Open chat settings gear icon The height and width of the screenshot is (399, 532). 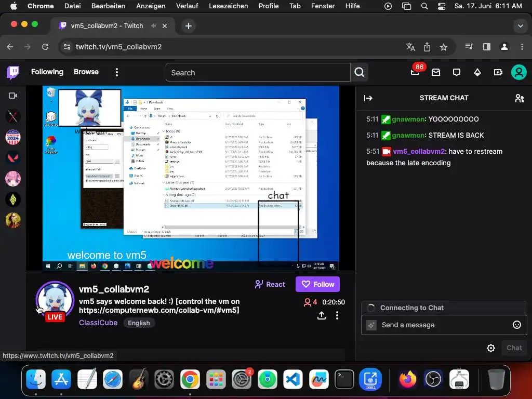coord(490,348)
